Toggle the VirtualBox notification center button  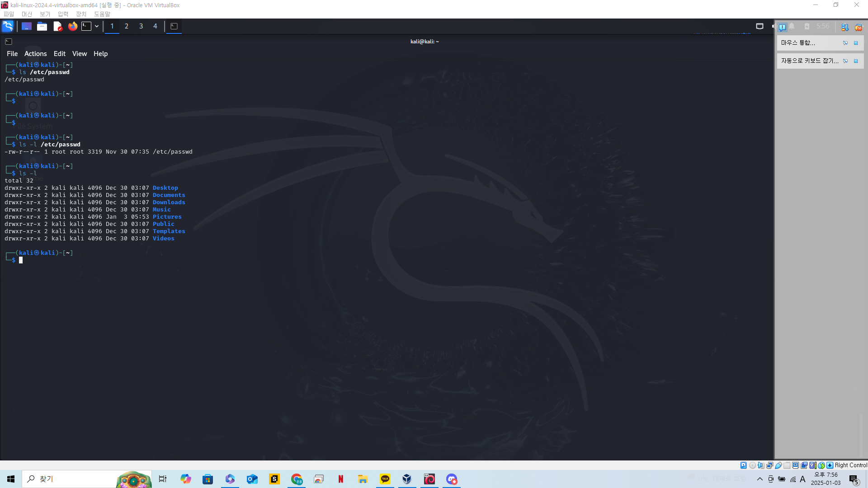pyautogui.click(x=782, y=27)
